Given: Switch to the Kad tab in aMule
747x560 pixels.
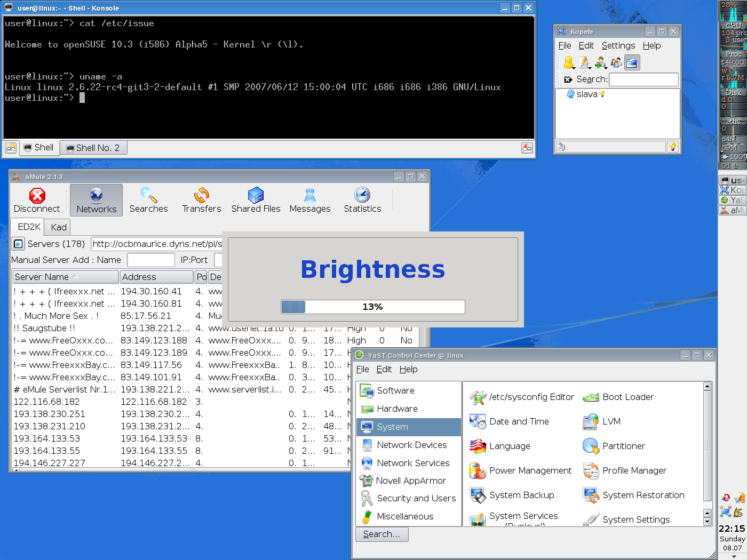Looking at the screenshot, I should 59,227.
